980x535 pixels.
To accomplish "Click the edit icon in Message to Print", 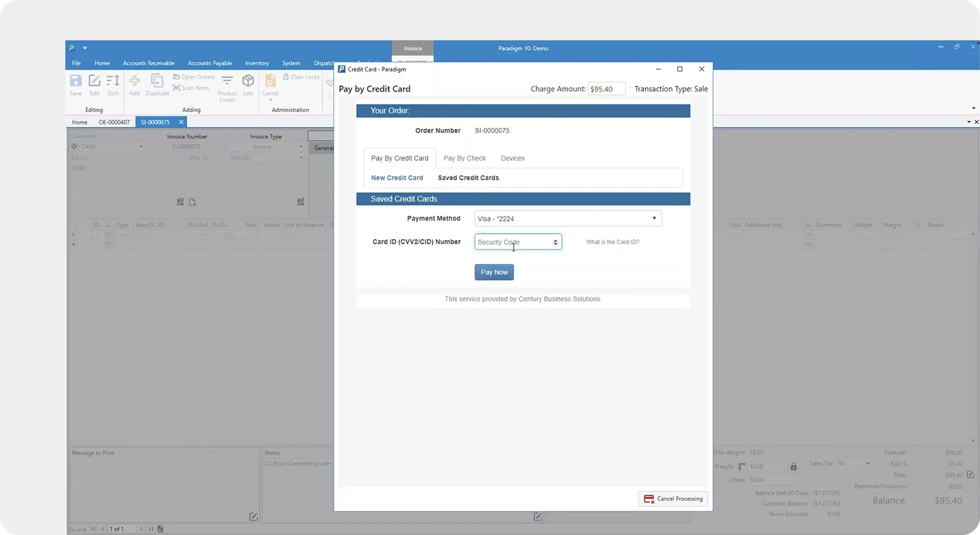I will [x=253, y=516].
